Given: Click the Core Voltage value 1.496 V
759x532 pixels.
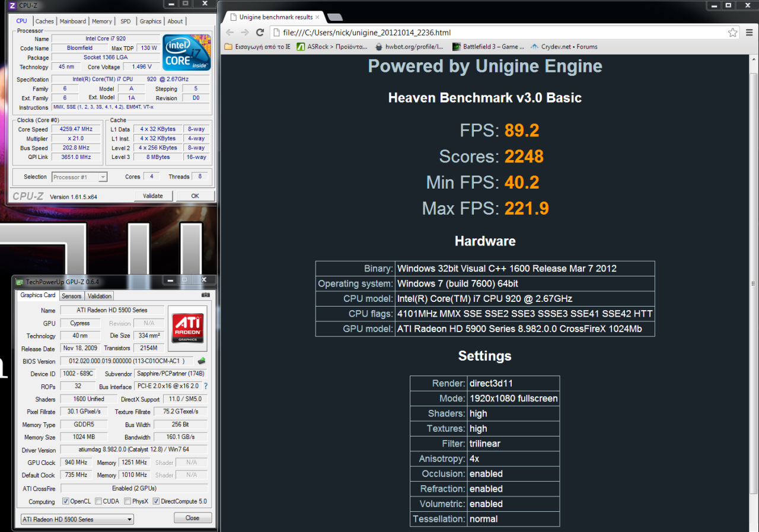Looking at the screenshot, I should coord(142,68).
